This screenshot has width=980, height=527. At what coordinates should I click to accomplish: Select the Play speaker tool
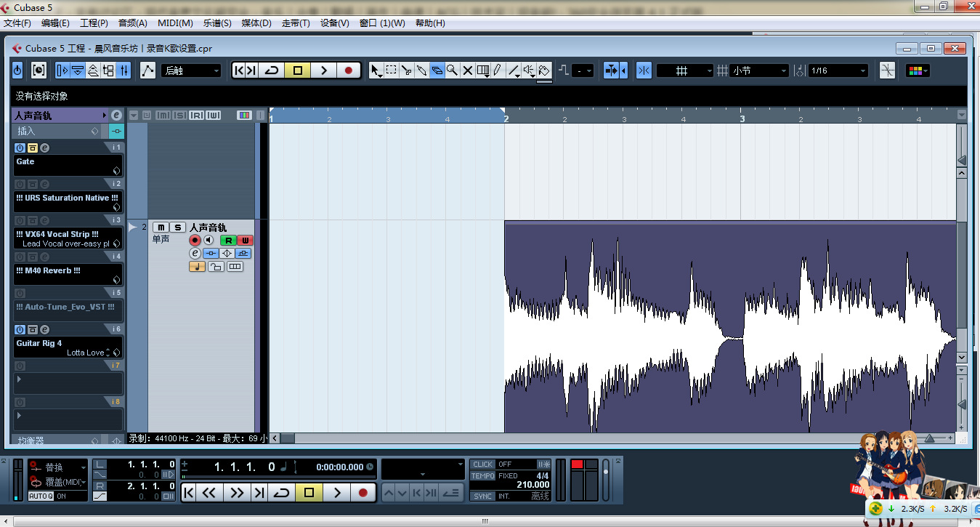pyautogui.click(x=529, y=71)
